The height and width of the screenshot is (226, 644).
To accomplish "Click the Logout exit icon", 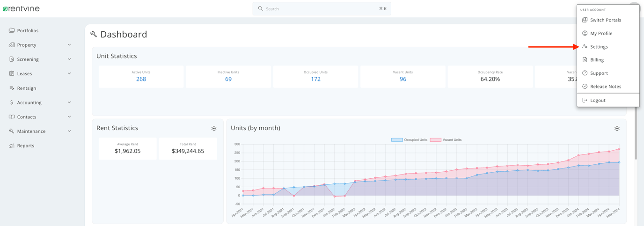I will click(x=585, y=100).
